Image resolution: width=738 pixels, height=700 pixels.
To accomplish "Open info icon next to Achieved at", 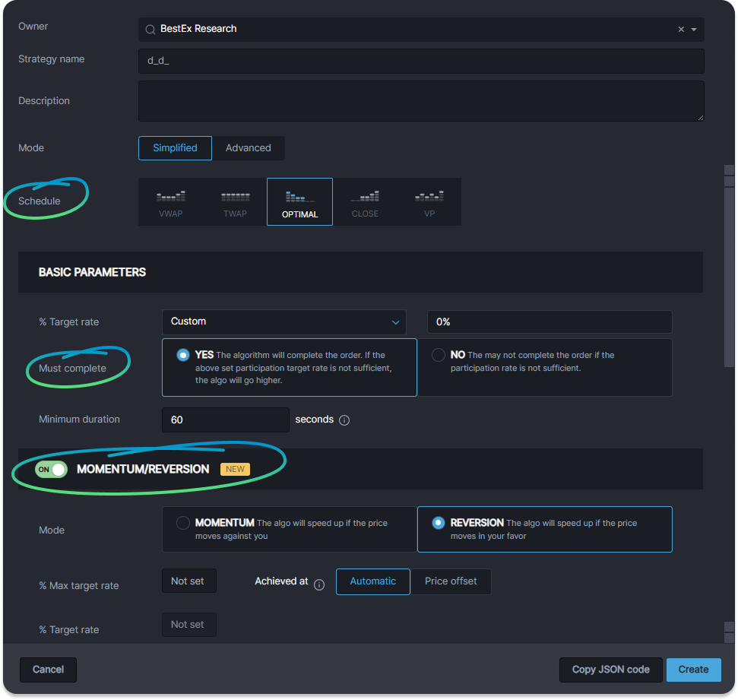I will click(319, 584).
